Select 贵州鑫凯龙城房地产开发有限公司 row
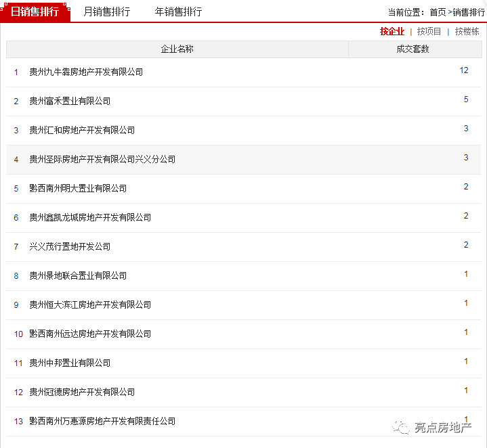Viewport: 487px width, 448px height. [244, 218]
